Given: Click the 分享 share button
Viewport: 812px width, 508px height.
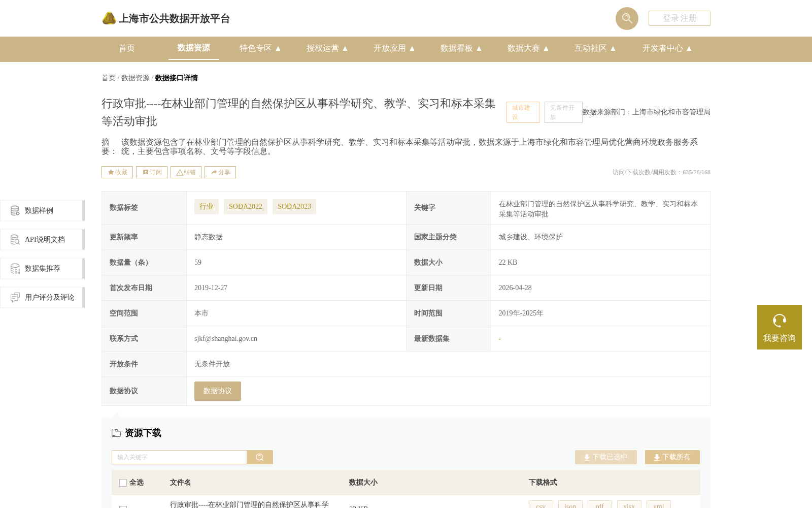Looking at the screenshot, I should [220, 172].
